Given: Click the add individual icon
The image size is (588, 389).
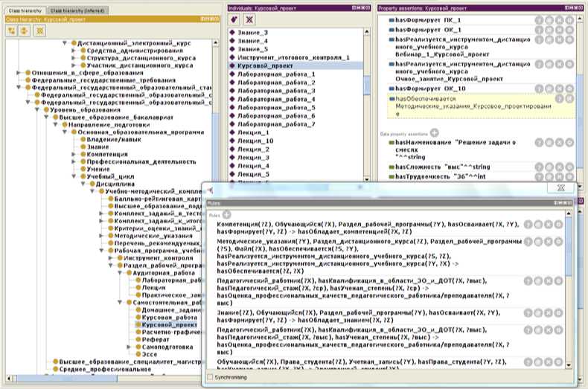Looking at the screenshot, I should (234, 19).
